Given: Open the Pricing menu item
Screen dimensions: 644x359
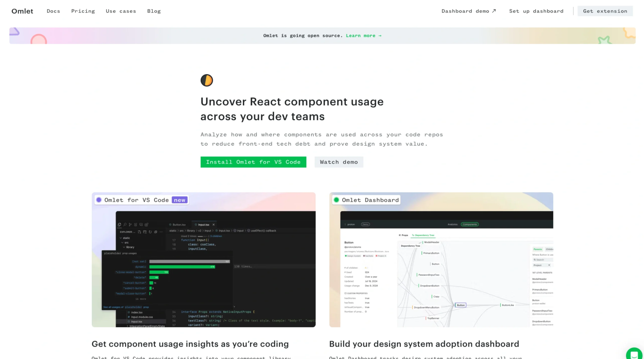Looking at the screenshot, I should pyautogui.click(x=83, y=11).
